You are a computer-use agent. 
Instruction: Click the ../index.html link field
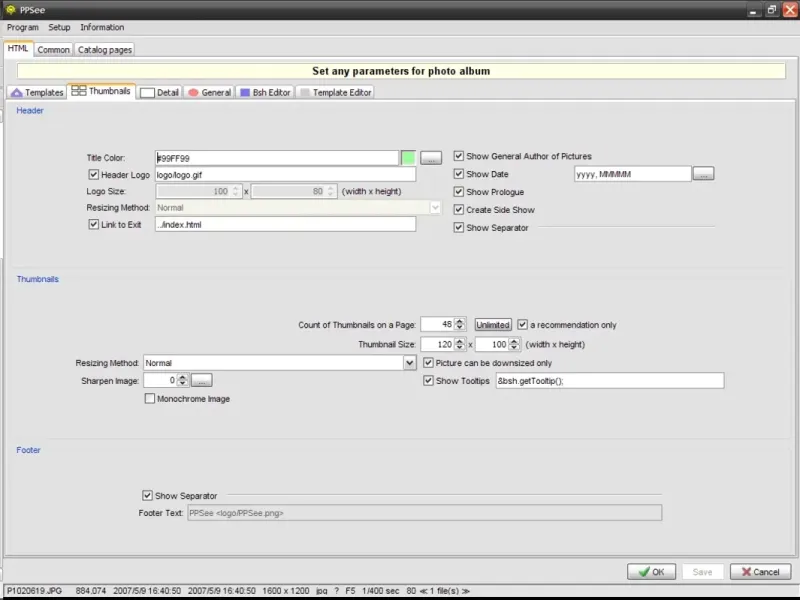tap(285, 224)
